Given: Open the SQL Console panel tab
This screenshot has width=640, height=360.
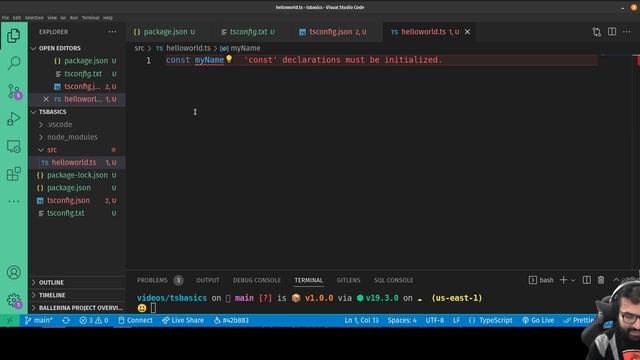Looking at the screenshot, I should point(393,280).
